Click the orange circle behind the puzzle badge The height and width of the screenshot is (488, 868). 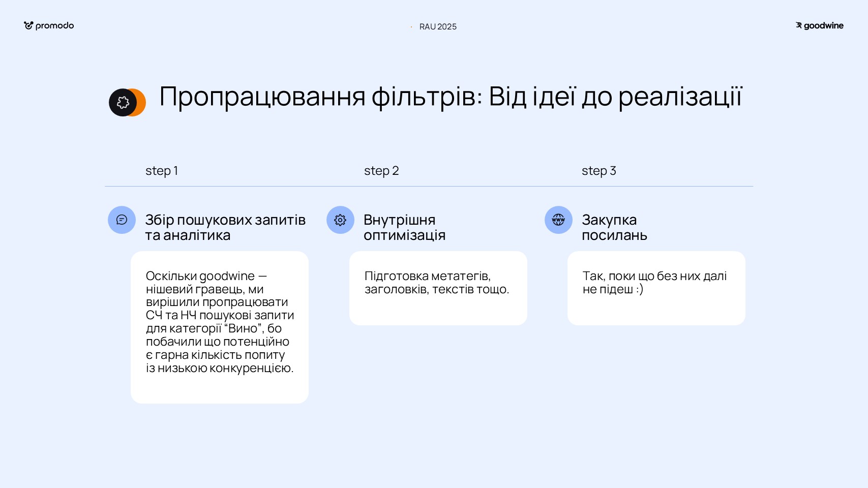(x=141, y=103)
